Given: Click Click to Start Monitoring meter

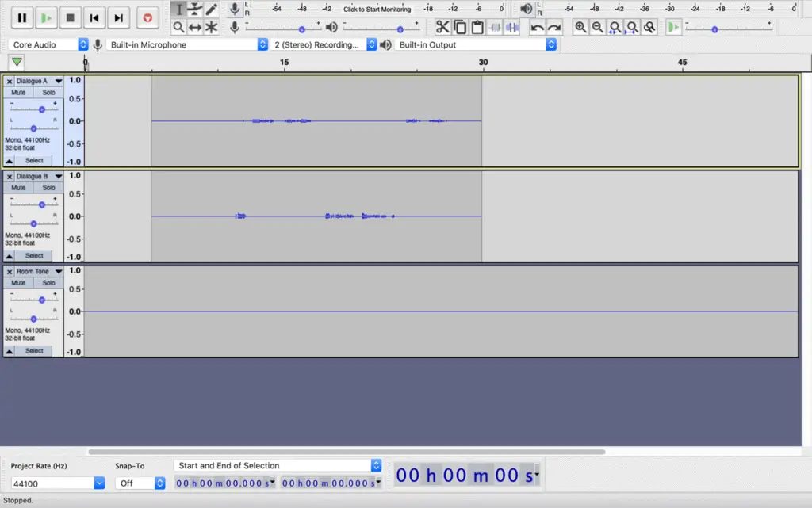Looking at the screenshot, I should click(377, 9).
